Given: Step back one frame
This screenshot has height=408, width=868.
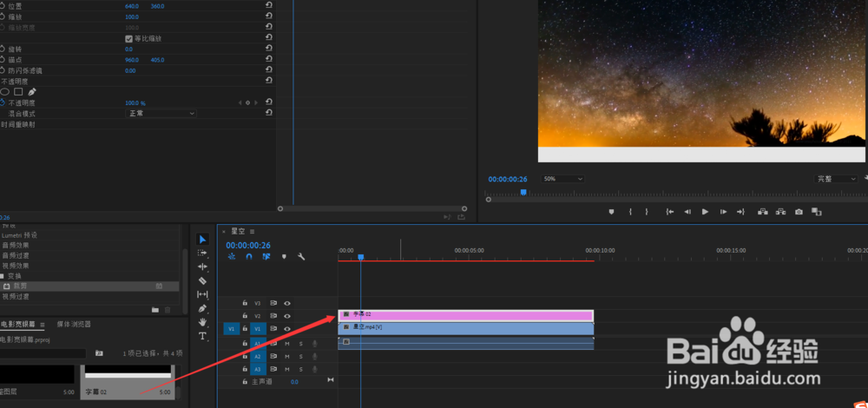Looking at the screenshot, I should click(x=687, y=212).
